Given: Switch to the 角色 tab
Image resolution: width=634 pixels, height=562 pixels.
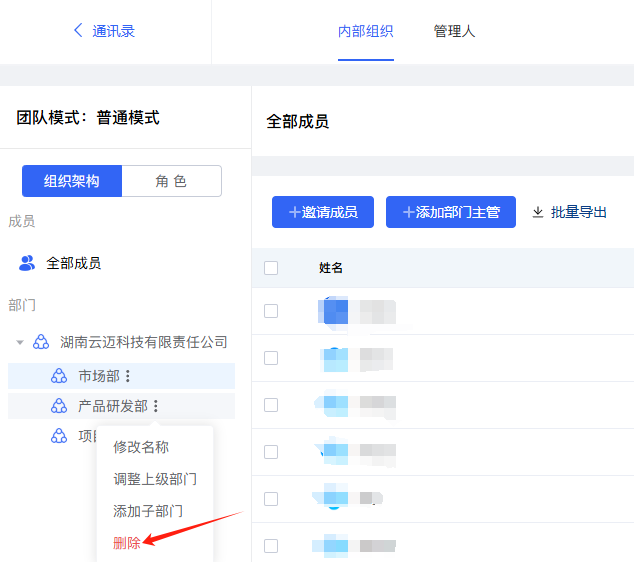Looking at the screenshot, I should [171, 181].
